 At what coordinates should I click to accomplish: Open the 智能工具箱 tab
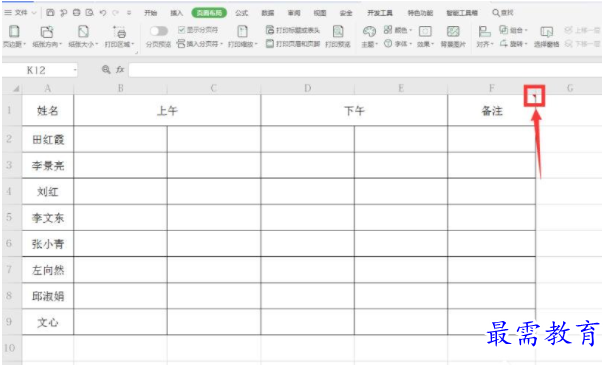[x=462, y=13]
